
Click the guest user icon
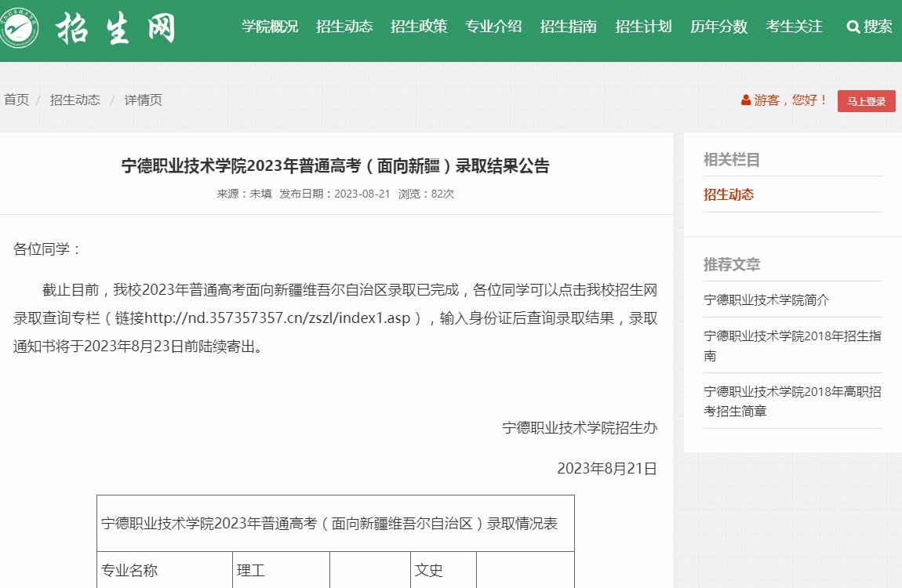click(746, 100)
